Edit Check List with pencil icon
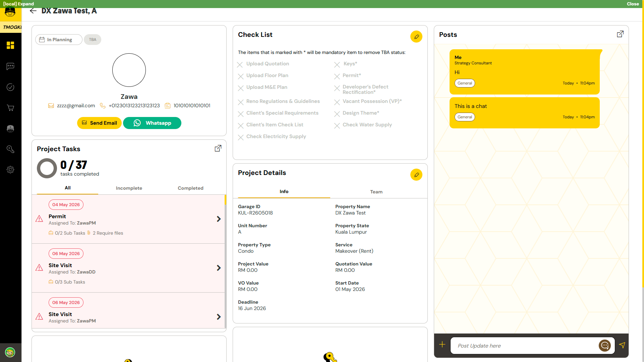The width and height of the screenshot is (644, 362). tap(416, 37)
